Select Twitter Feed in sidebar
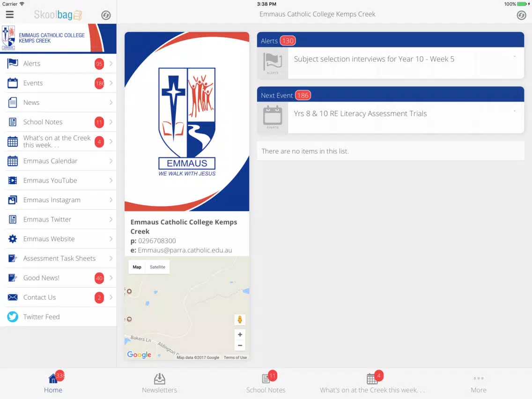Image resolution: width=532 pixels, height=399 pixels. (x=58, y=317)
